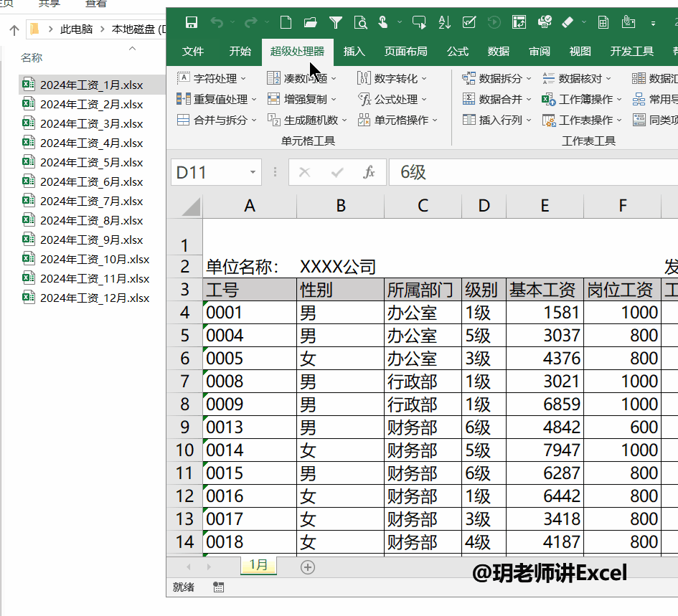The height and width of the screenshot is (616, 678).
Task: Click the calculator-style sheet icon
Action: pos(603,22)
